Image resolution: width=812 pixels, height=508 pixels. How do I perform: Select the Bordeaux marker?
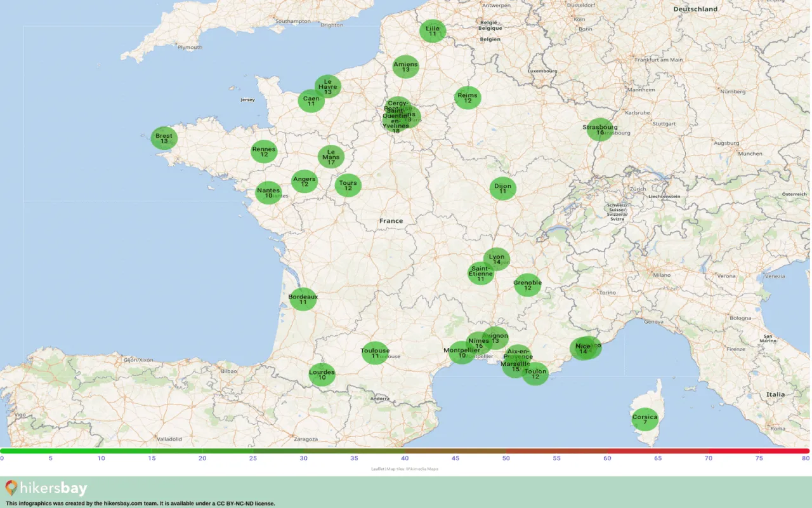click(303, 298)
